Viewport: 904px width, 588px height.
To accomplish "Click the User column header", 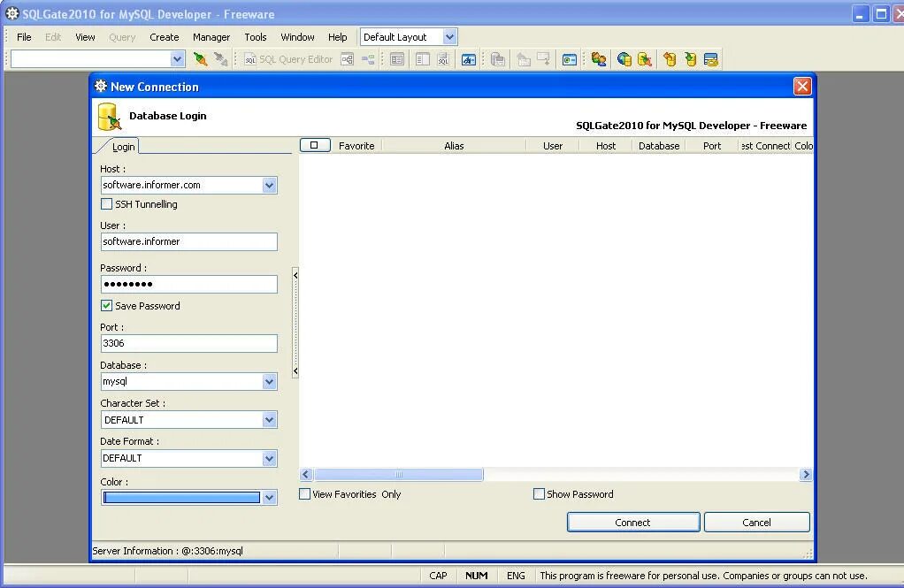I will point(552,146).
